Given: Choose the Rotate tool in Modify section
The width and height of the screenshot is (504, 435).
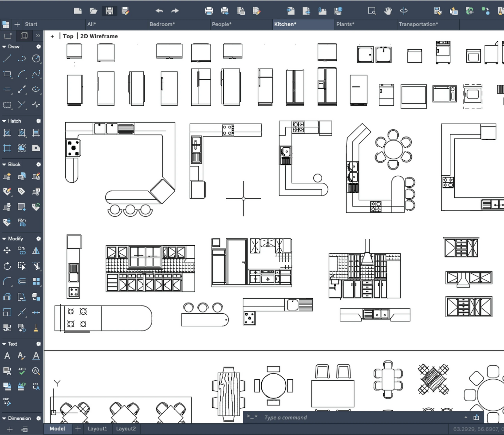Looking at the screenshot, I should tap(7, 266).
